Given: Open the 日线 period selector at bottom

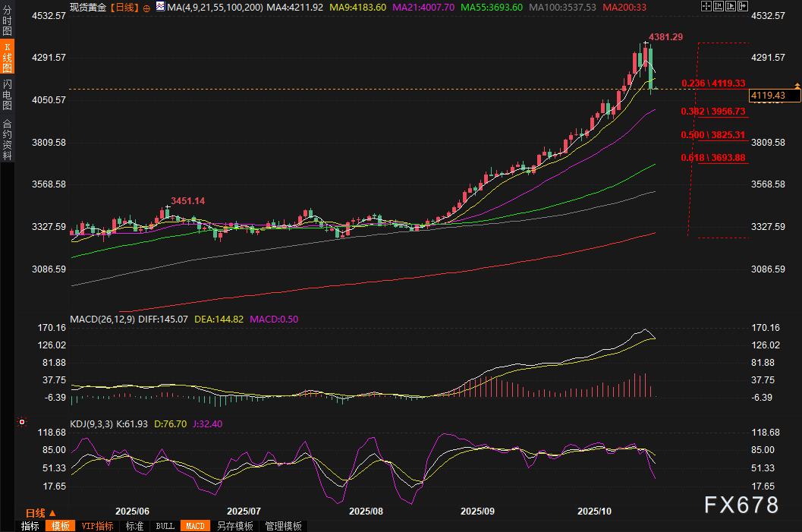Looking at the screenshot, I should coord(39,513).
